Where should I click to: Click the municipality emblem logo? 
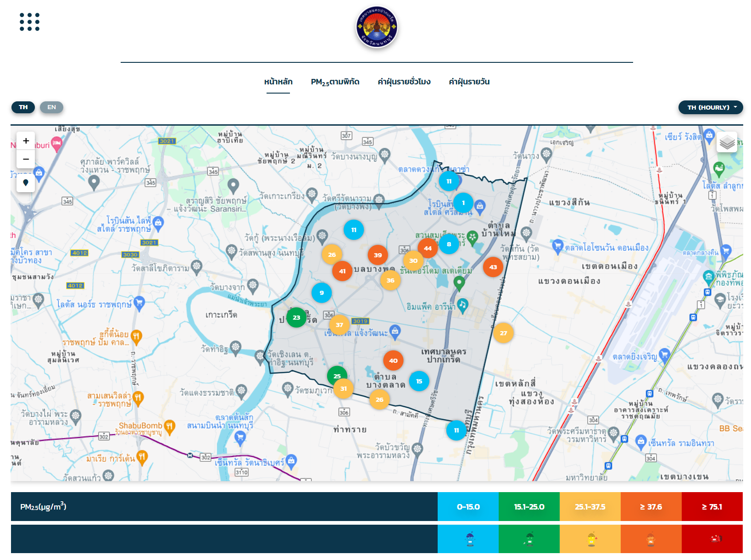[377, 28]
